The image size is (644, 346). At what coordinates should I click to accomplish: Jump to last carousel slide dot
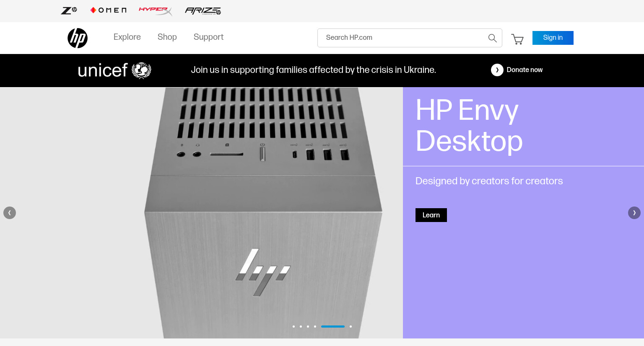351,326
